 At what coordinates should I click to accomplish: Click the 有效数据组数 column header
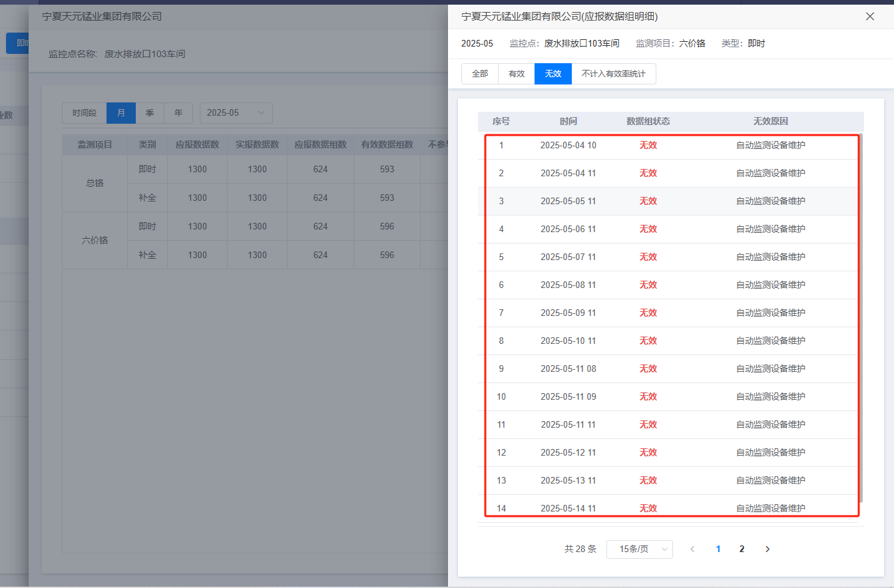[387, 144]
